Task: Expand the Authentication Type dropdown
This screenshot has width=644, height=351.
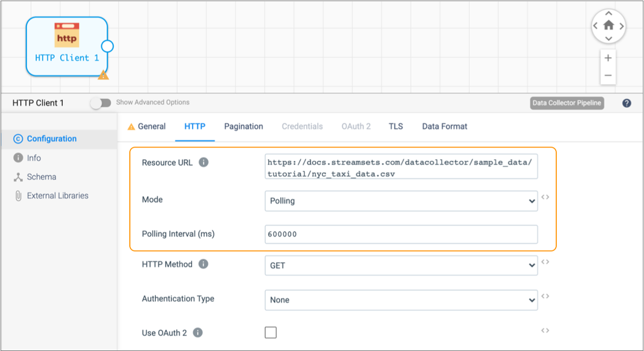Action: (x=401, y=300)
